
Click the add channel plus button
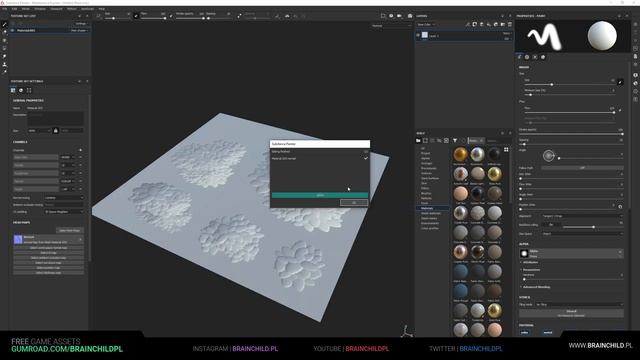[80, 150]
